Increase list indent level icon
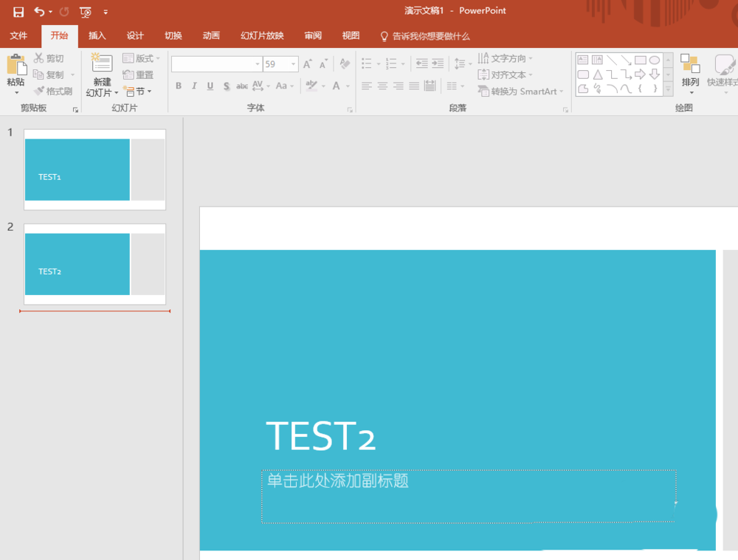The height and width of the screenshot is (560, 738). tap(438, 63)
